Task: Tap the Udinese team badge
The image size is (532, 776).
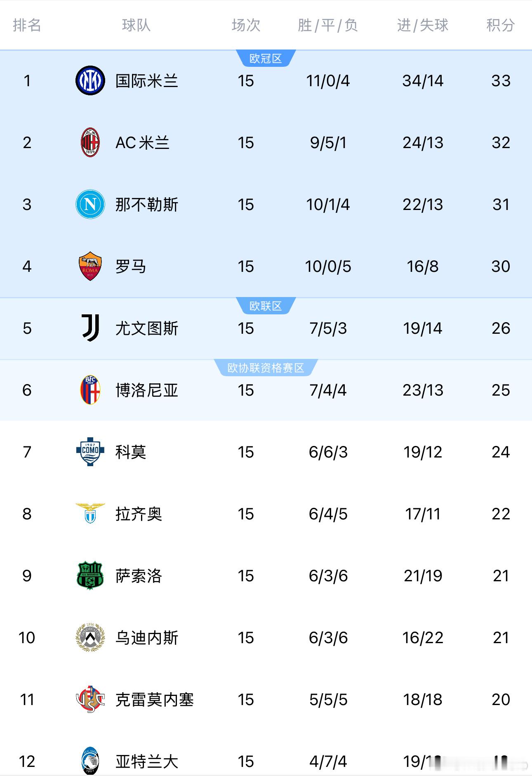Action: coord(90,637)
